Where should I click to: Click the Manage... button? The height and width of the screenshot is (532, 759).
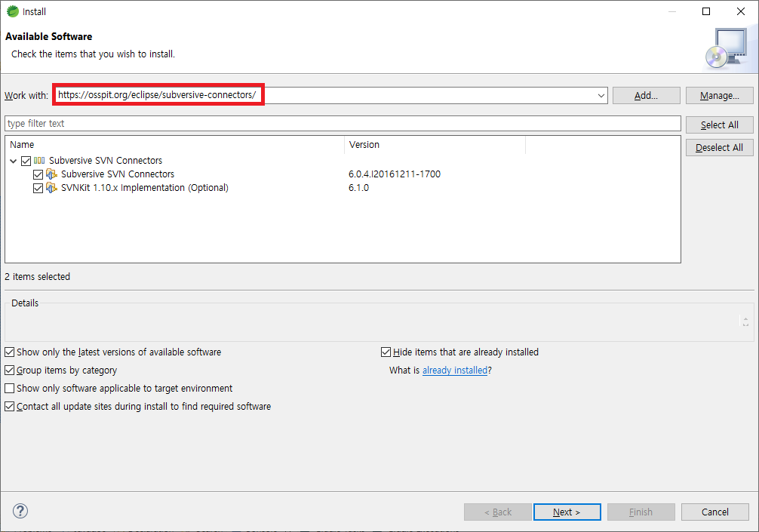tap(719, 95)
